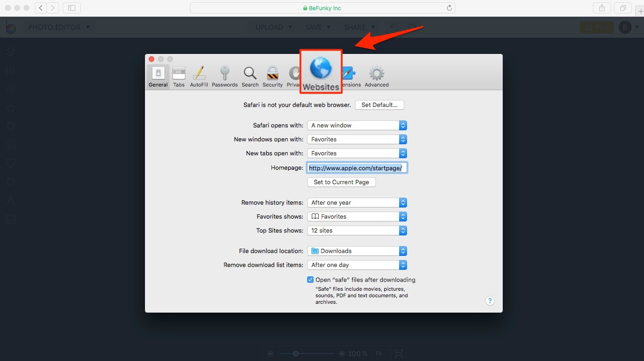Open the BeFunky Textures hatched icon
This screenshot has width=644, height=361.
click(x=11, y=219)
